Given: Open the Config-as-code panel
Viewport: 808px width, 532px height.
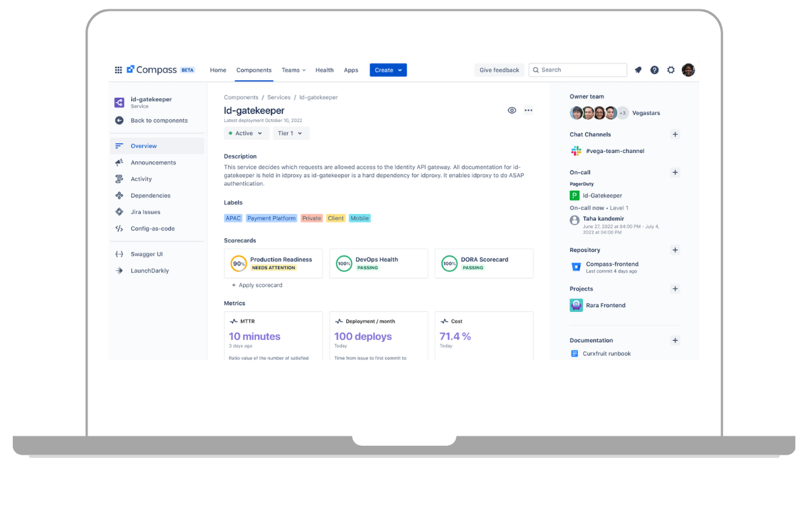Looking at the screenshot, I should click(152, 228).
